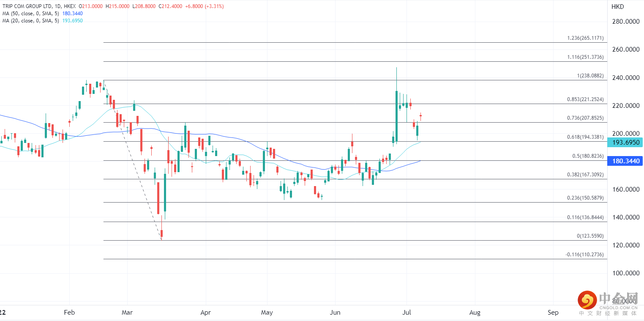Select the 0.736(207.8525) Fibonacci label

pyautogui.click(x=585, y=118)
